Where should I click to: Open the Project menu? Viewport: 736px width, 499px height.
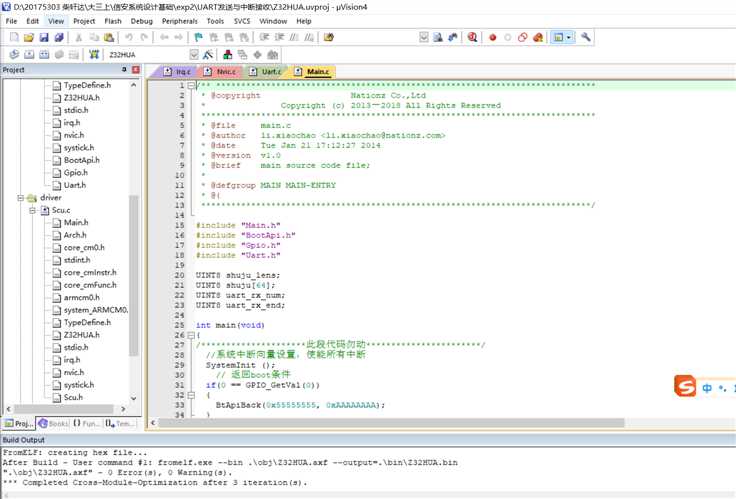click(84, 21)
